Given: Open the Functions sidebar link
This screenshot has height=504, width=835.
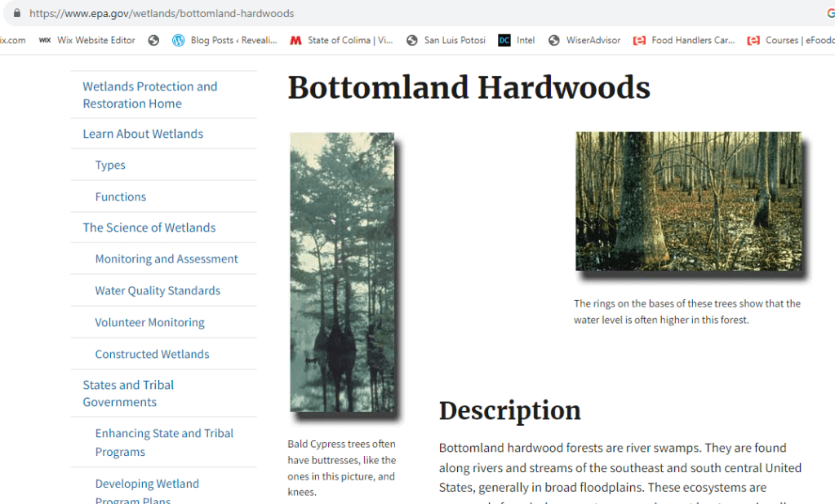Looking at the screenshot, I should (x=121, y=197).
